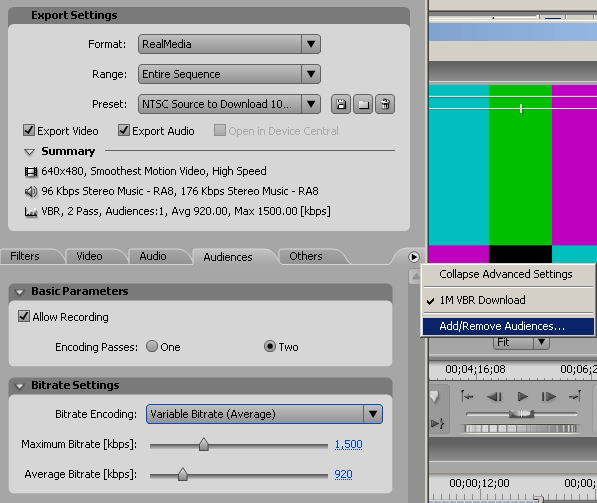Choose Add/Remove Audiences menu item

(508, 326)
